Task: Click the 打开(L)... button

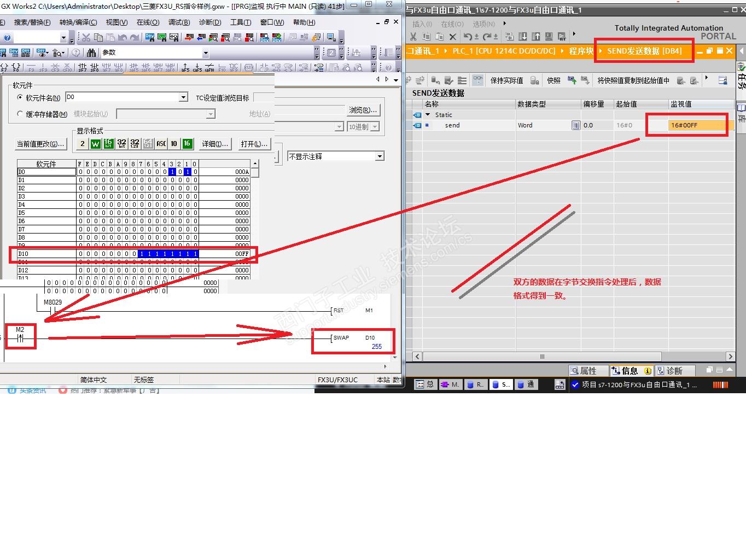Action: [254, 144]
